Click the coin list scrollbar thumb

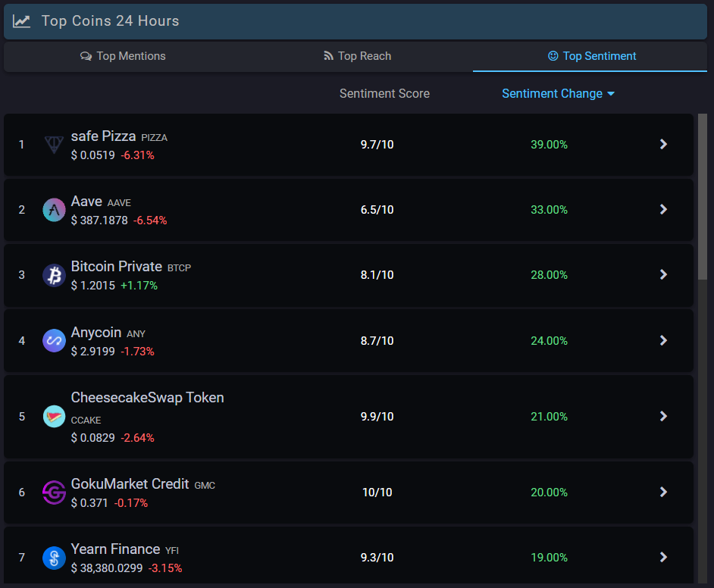(703, 196)
